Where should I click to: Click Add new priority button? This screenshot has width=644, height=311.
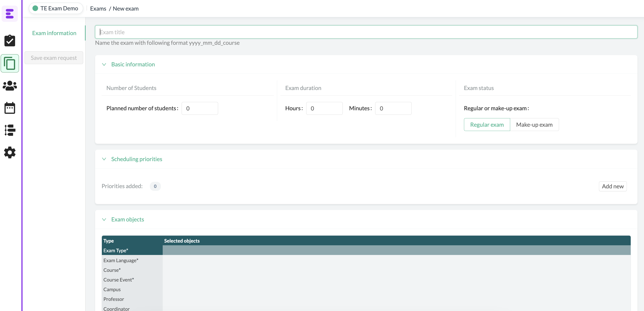612,186
